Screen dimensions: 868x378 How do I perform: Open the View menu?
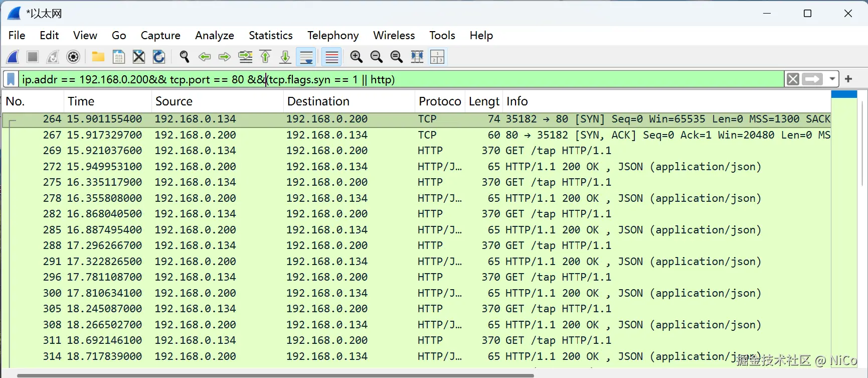point(85,35)
